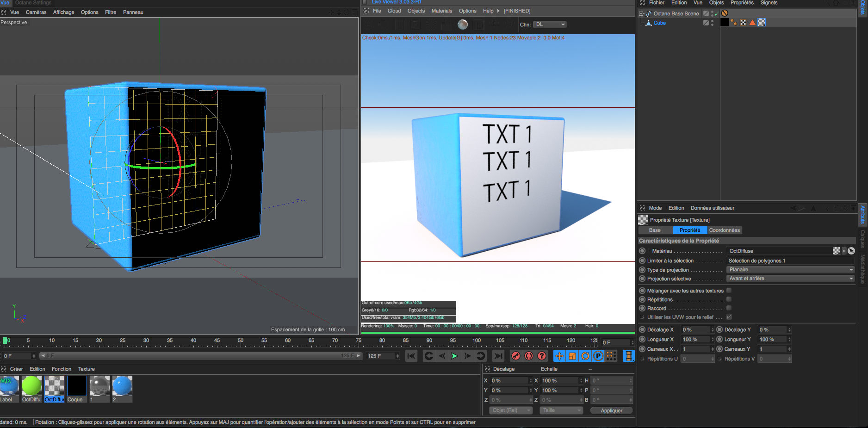The height and width of the screenshot is (428, 868).
Task: Open the Attributes Données utilisateur menu
Action: point(713,208)
